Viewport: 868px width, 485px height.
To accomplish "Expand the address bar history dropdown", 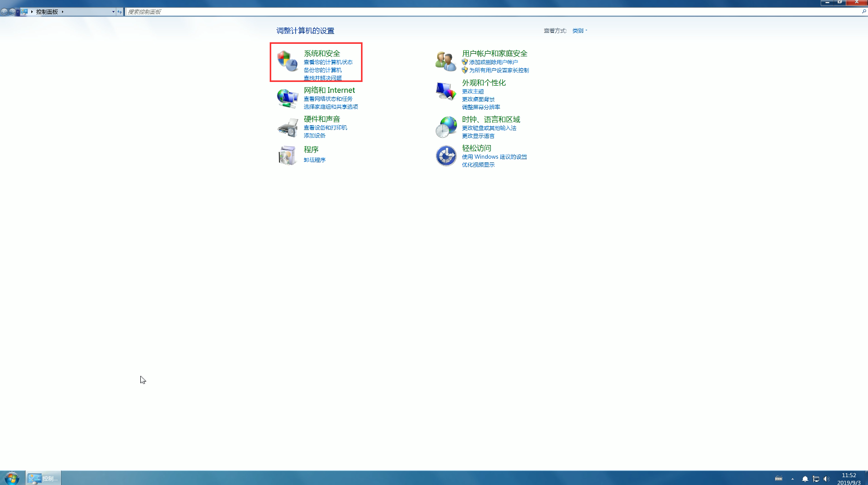I will (113, 11).
